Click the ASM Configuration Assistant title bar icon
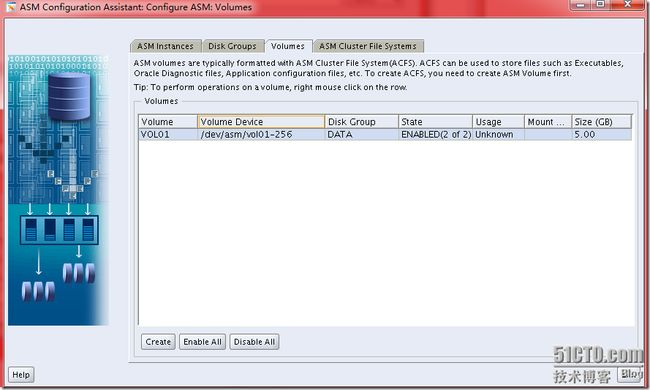The width and height of the screenshot is (650, 390). (x=10, y=7)
